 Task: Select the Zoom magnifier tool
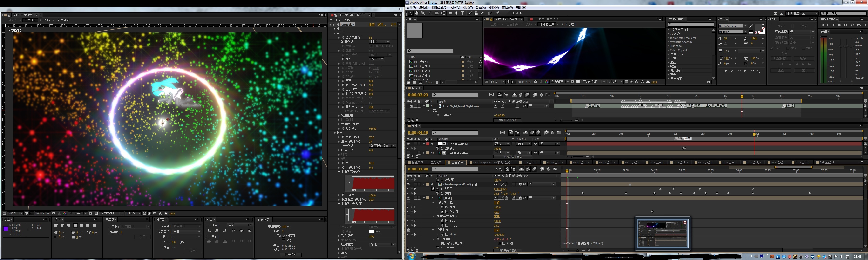coord(423,13)
